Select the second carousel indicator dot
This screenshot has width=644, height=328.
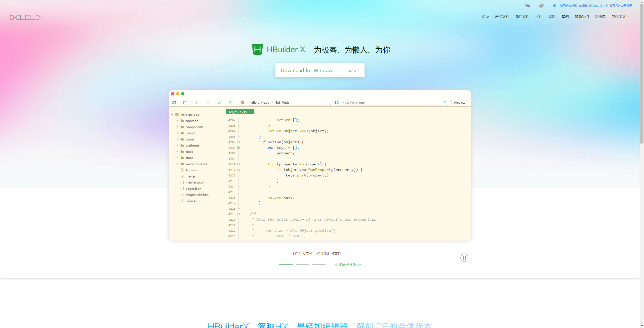302,264
